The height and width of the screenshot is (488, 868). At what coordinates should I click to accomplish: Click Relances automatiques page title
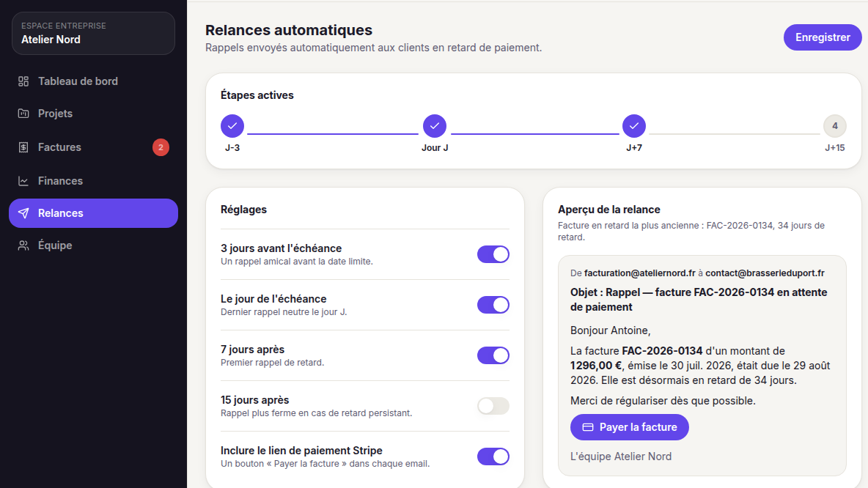tap(288, 30)
